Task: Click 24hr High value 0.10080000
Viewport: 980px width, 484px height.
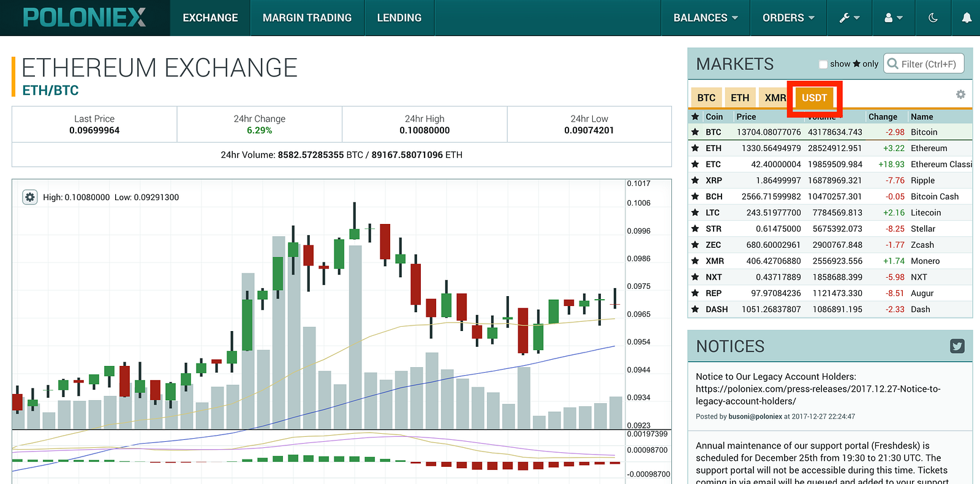Action: pyautogui.click(x=424, y=130)
